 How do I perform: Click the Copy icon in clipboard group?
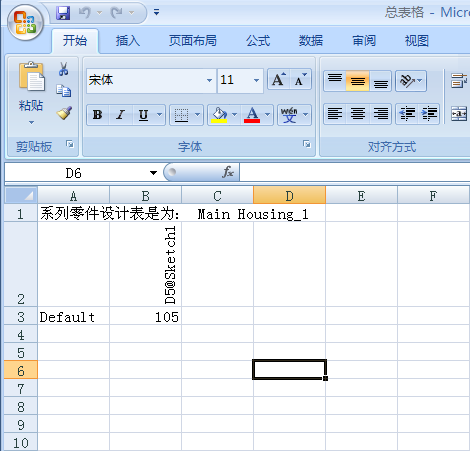click(64, 91)
